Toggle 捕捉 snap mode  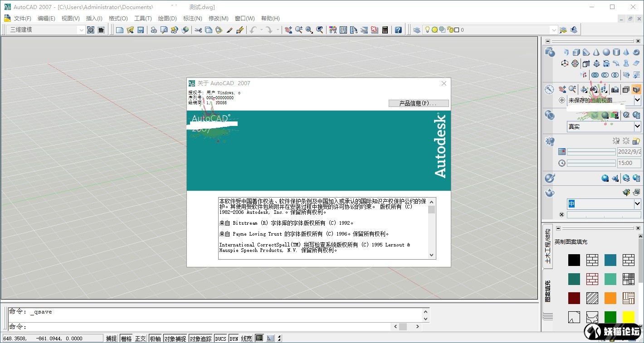pyautogui.click(x=112, y=338)
